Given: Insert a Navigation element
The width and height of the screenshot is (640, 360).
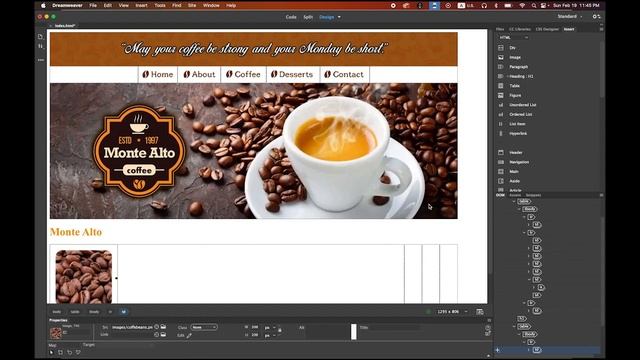Looking at the screenshot, I should coord(519,162).
